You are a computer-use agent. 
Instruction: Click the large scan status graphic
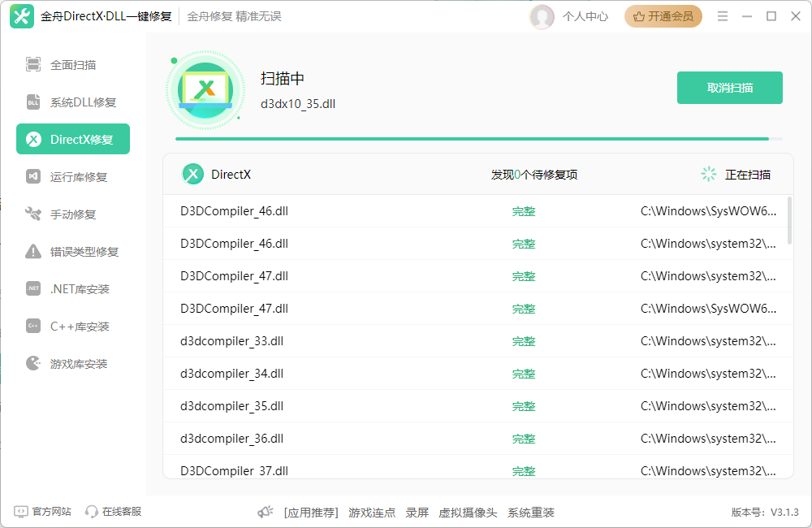pyautogui.click(x=205, y=90)
